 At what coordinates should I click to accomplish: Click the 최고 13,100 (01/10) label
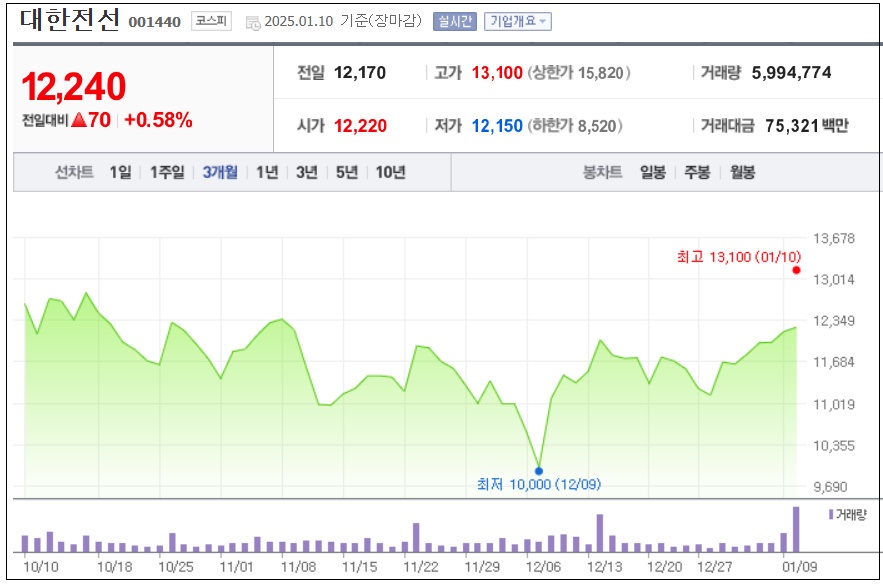[x=739, y=257]
